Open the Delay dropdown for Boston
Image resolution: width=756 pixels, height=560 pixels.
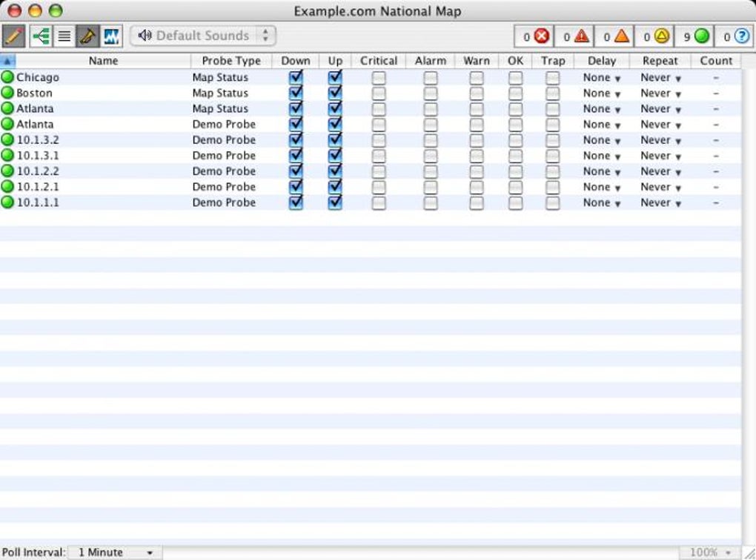(601, 93)
